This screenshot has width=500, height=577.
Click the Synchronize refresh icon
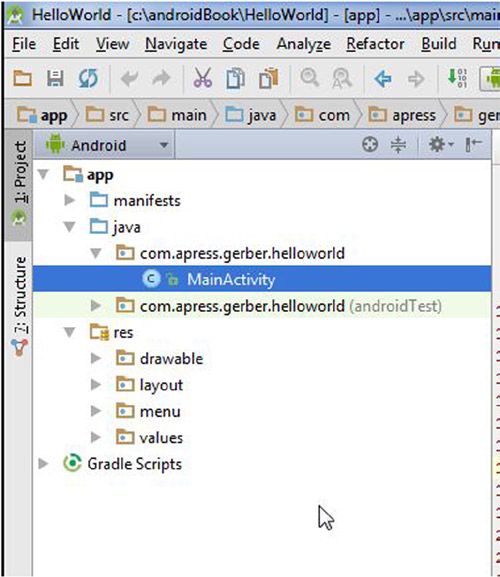coord(88,78)
